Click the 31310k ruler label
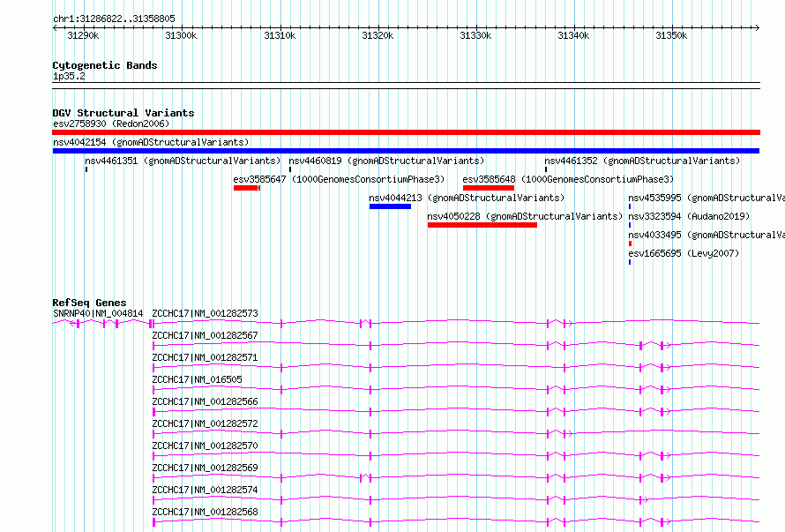 (280, 35)
